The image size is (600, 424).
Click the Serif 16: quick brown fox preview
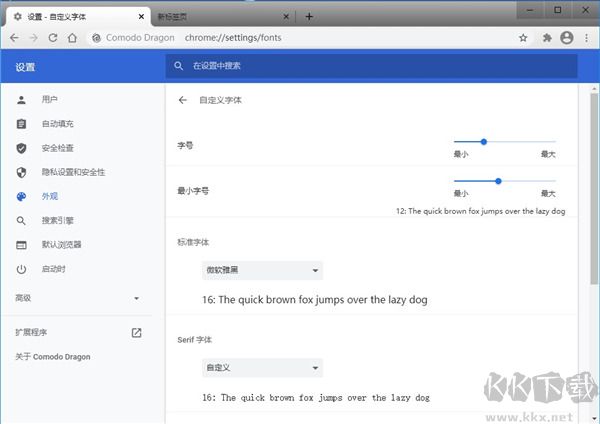click(x=316, y=398)
